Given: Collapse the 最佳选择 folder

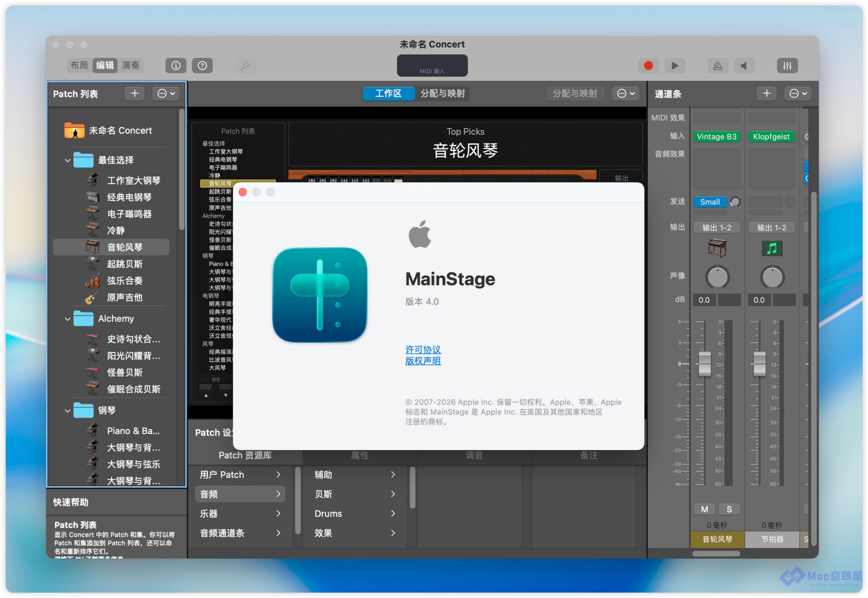Looking at the screenshot, I should click(x=67, y=160).
